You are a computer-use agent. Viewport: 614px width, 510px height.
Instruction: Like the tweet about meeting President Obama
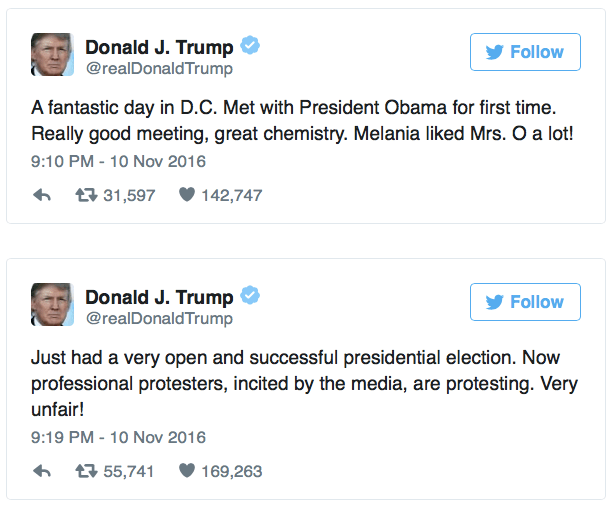point(186,196)
